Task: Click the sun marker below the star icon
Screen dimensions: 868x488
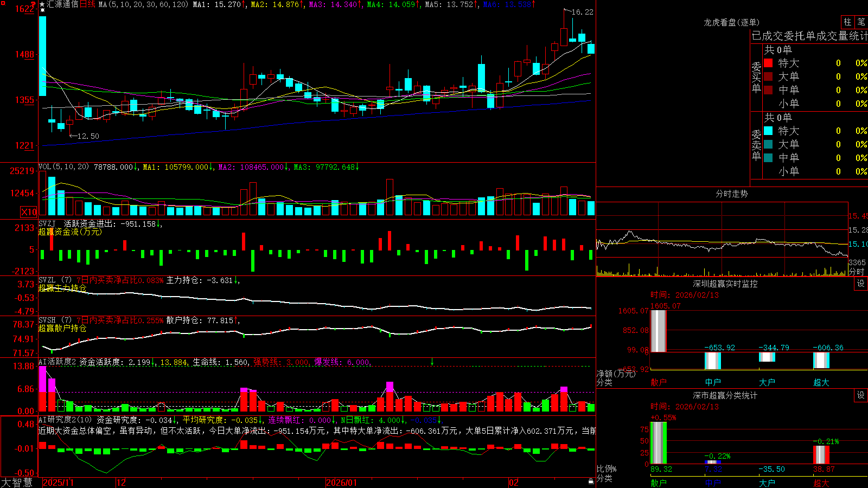Action: click(42, 10)
